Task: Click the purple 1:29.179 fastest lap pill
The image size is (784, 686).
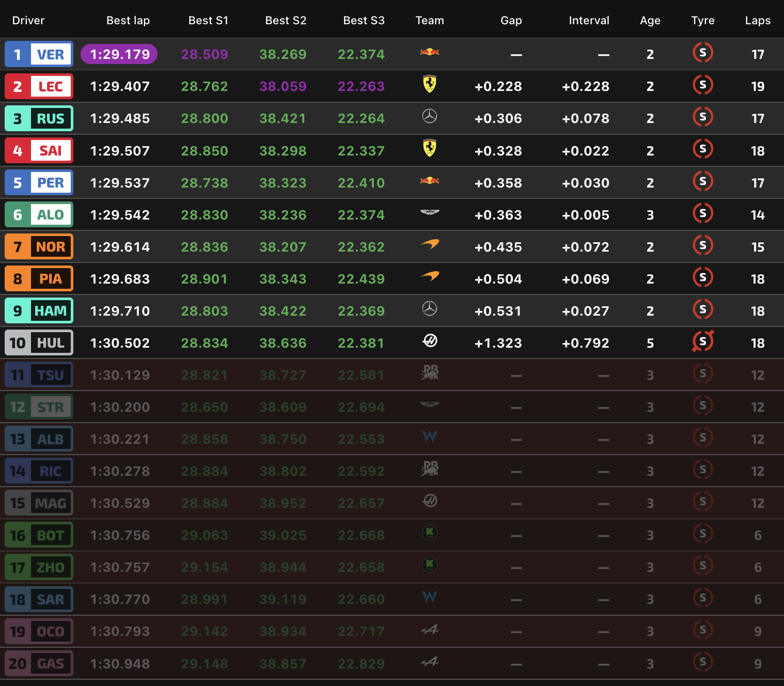Action: pos(119,54)
